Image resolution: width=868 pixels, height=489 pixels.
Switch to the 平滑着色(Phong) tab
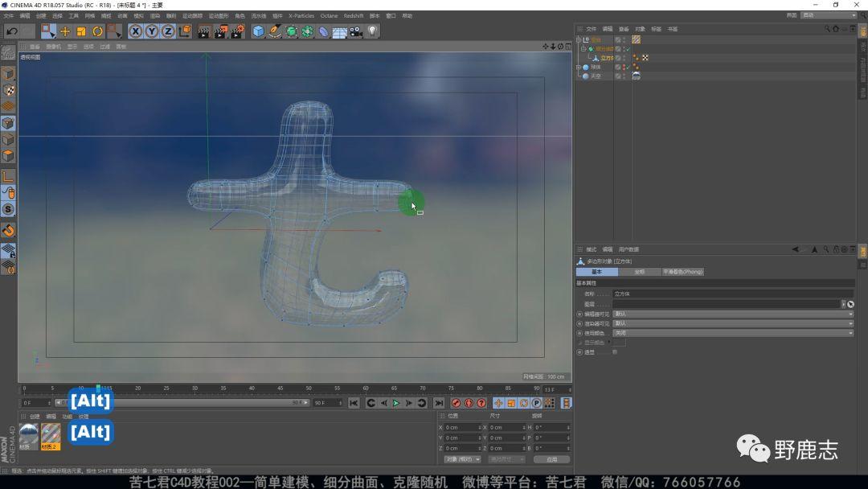682,272
